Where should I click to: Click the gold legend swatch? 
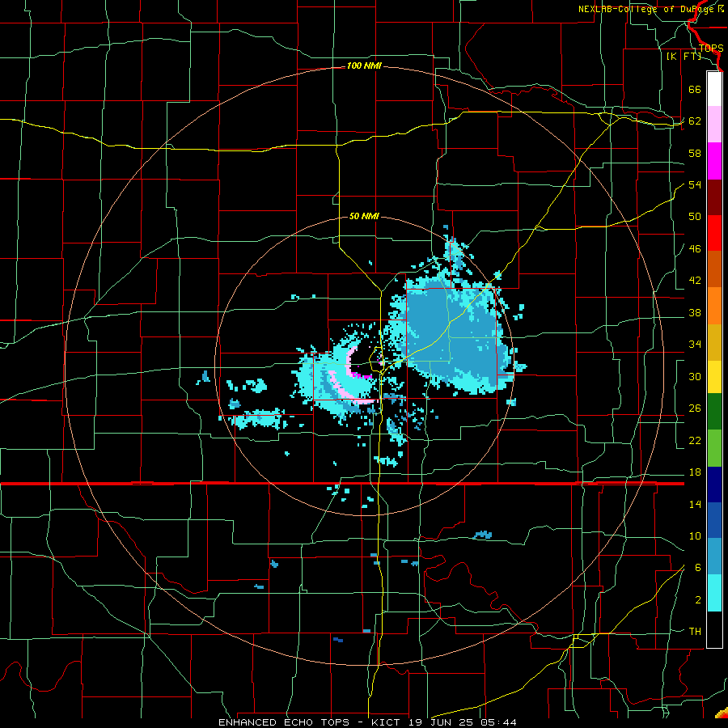pos(714,342)
